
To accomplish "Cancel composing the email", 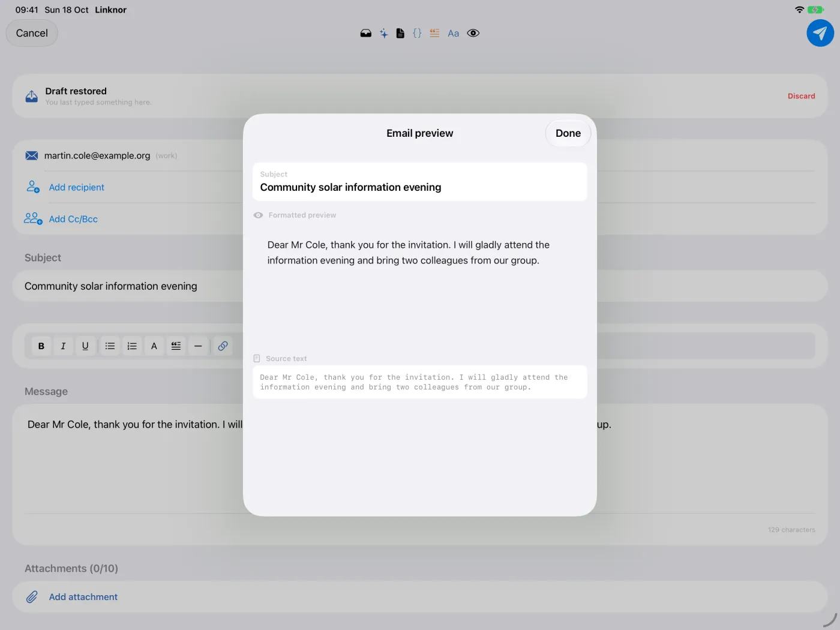I will pos(32,33).
